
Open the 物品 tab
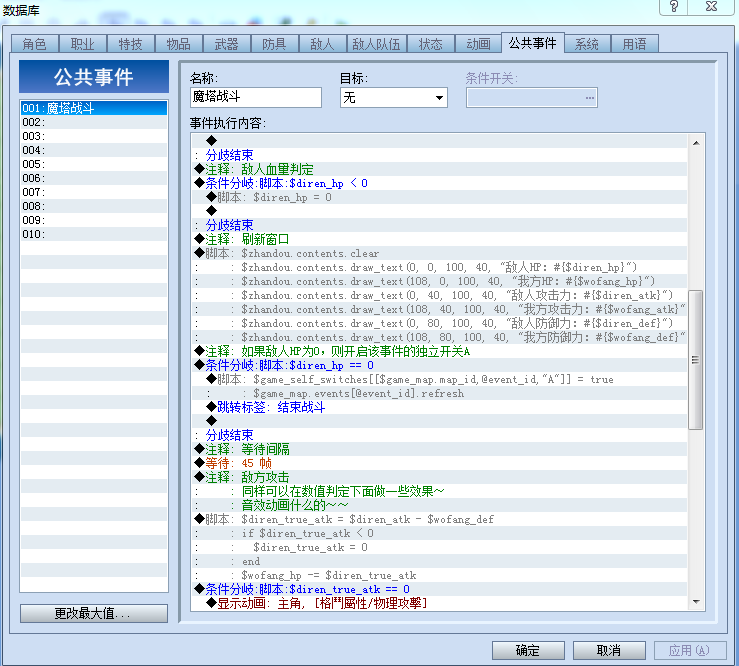(x=179, y=44)
